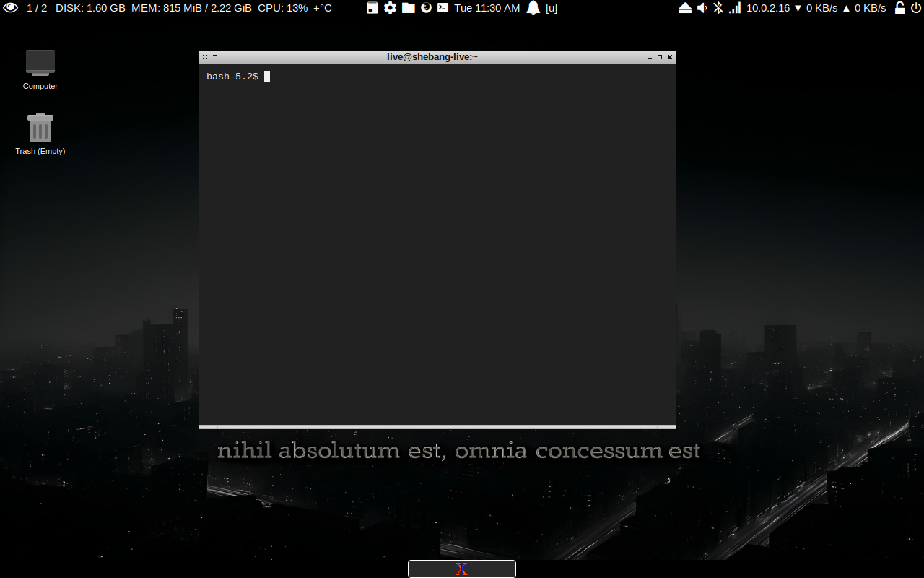Open a new terminal from the panel icon

click(x=443, y=8)
